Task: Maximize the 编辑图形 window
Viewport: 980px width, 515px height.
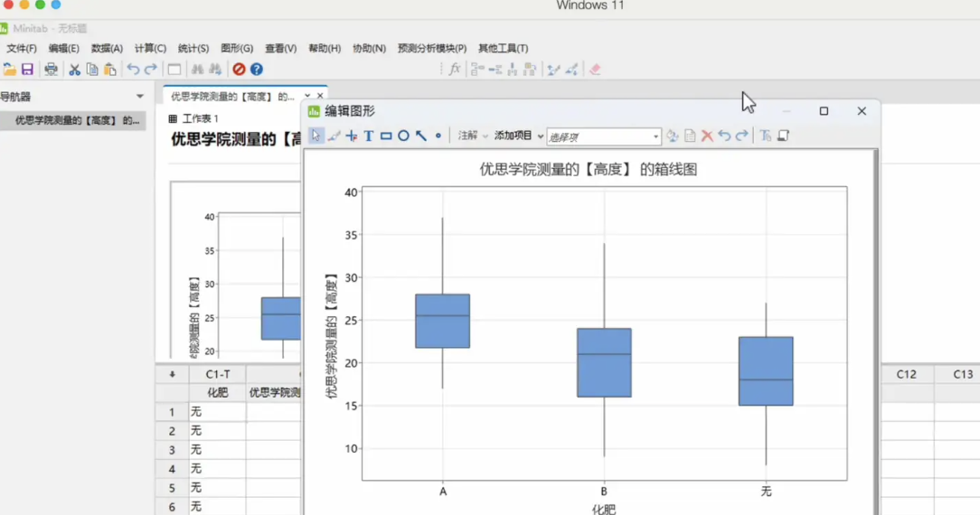Action: (x=824, y=111)
